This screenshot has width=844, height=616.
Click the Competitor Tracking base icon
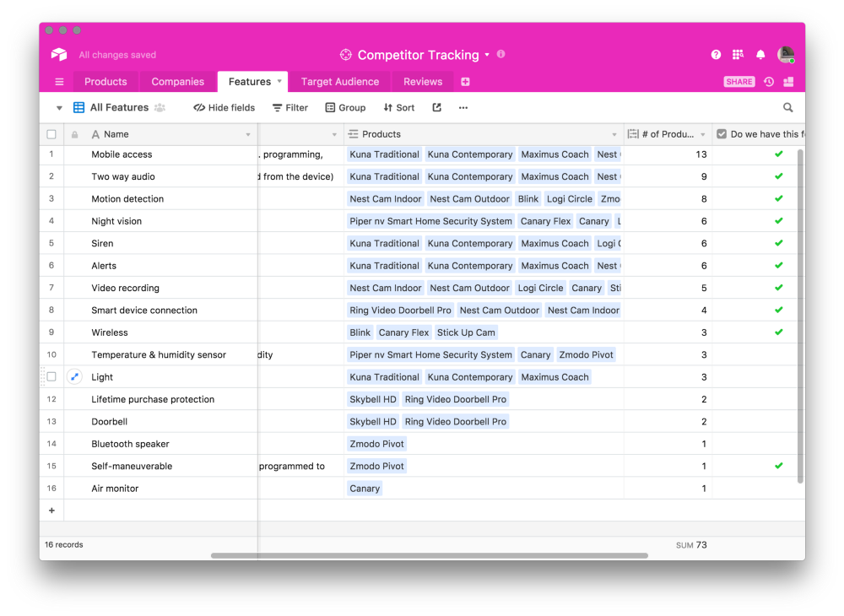coord(345,55)
